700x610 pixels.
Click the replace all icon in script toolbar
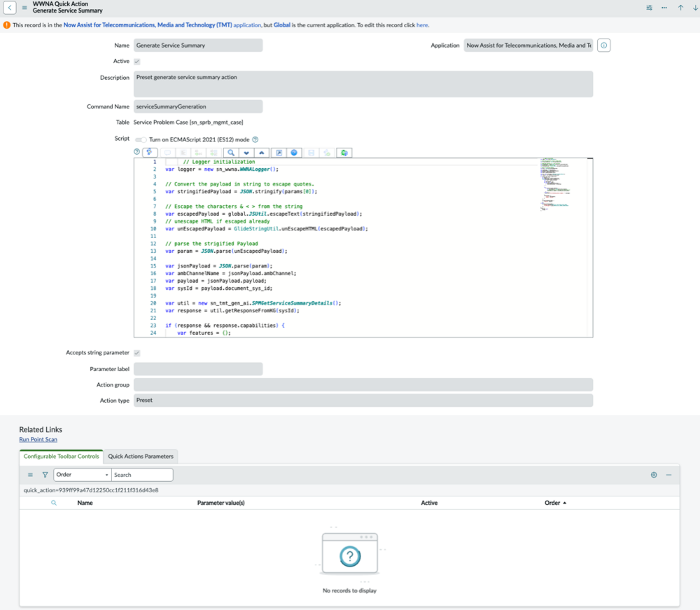tap(213, 153)
